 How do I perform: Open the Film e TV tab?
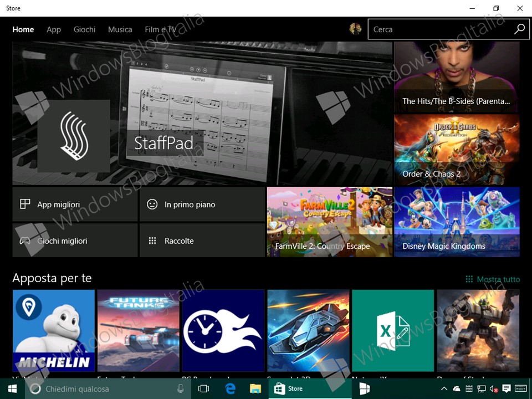click(161, 29)
